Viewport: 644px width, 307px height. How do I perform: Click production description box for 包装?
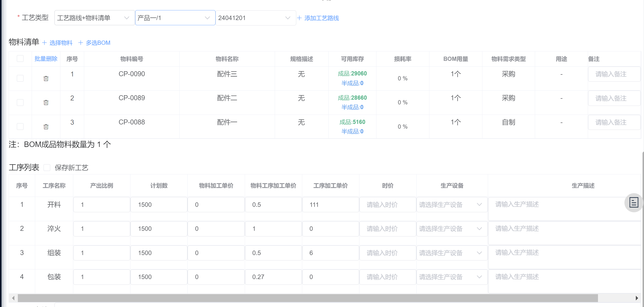tap(565, 281)
